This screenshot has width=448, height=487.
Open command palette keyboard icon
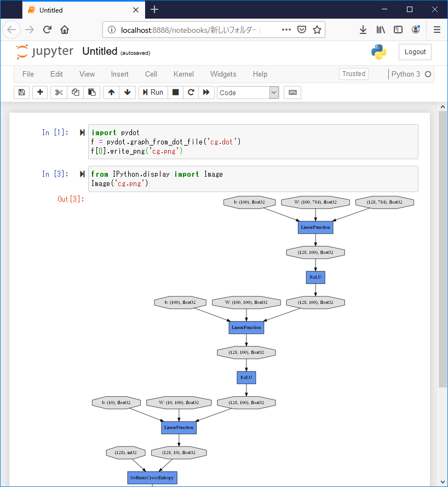point(292,92)
